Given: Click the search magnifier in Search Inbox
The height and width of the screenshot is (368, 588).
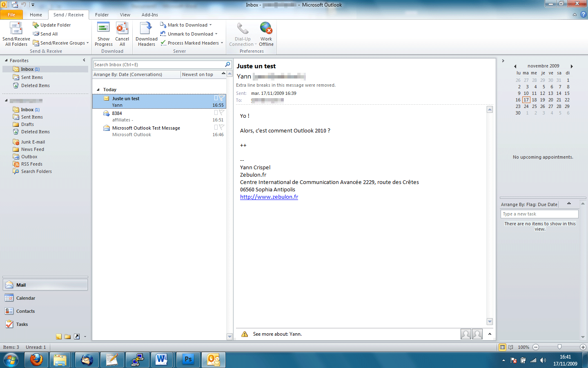Looking at the screenshot, I should (x=228, y=65).
